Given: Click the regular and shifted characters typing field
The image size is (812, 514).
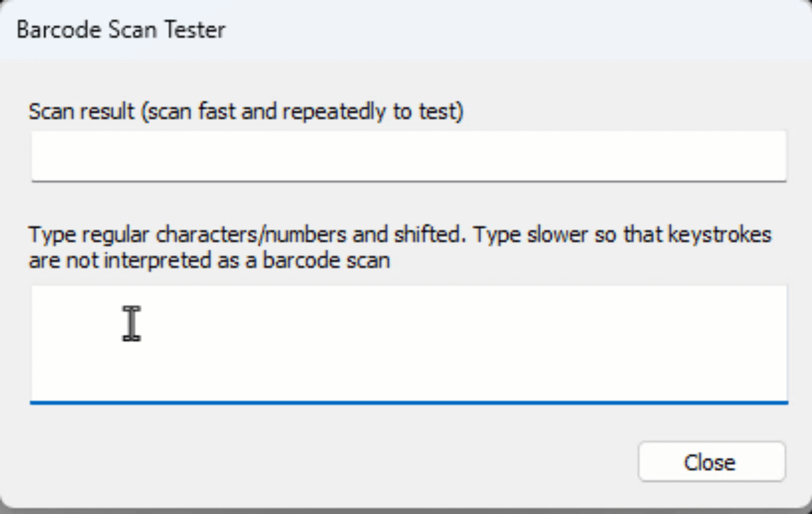Looking at the screenshot, I should click(409, 344).
